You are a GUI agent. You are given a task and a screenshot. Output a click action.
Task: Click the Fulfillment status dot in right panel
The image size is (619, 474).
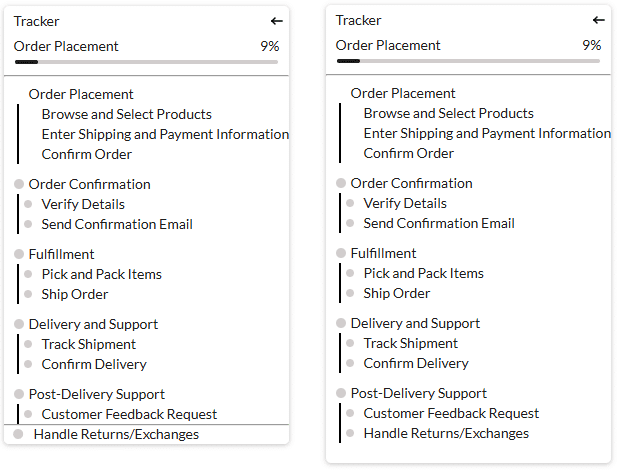coord(341,253)
